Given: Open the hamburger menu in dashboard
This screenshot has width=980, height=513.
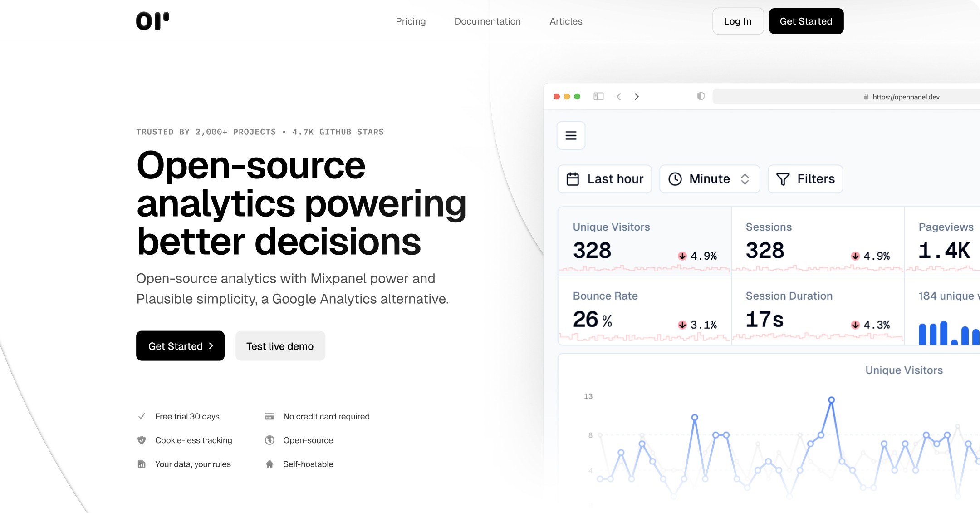Looking at the screenshot, I should point(571,135).
